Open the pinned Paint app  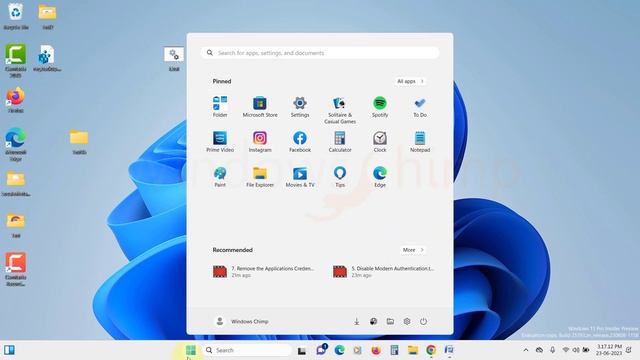click(x=220, y=177)
